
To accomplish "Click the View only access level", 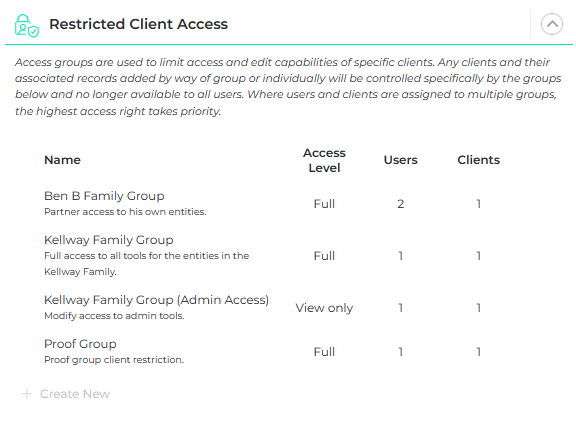I will (x=324, y=308).
